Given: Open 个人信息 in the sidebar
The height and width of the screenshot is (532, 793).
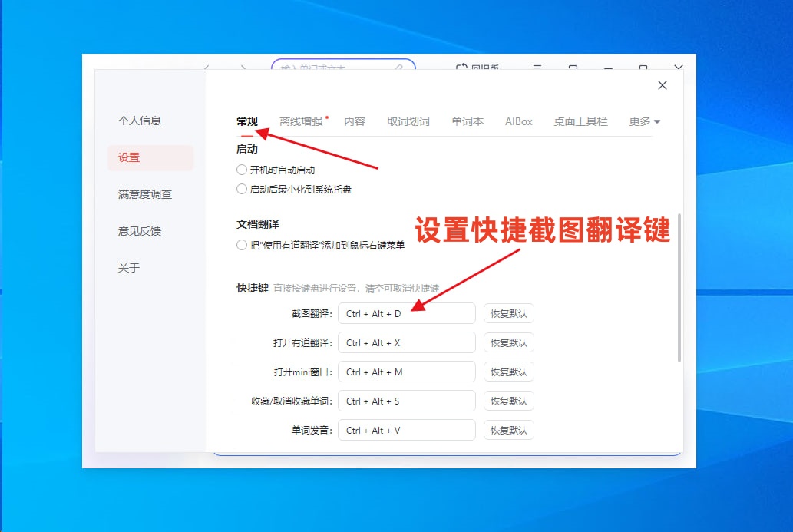Looking at the screenshot, I should pos(140,121).
